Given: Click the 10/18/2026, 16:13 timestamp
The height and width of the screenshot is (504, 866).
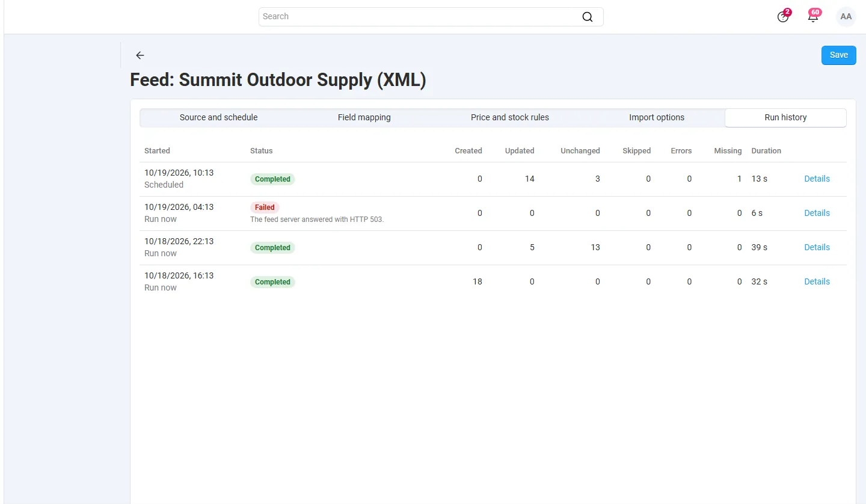Looking at the screenshot, I should [x=179, y=275].
